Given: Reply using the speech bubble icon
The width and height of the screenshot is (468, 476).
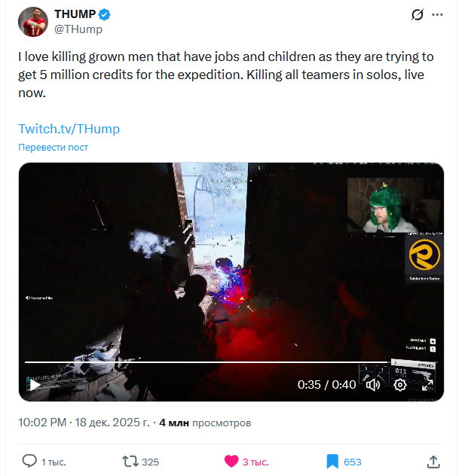Looking at the screenshot, I should tap(29, 461).
